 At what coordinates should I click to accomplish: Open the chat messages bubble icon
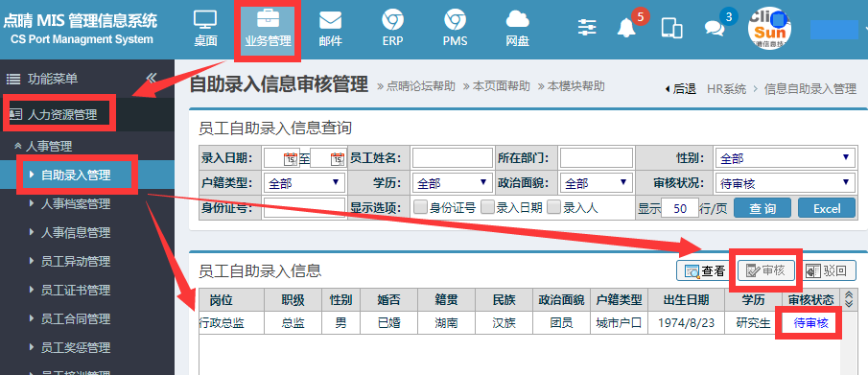click(715, 28)
